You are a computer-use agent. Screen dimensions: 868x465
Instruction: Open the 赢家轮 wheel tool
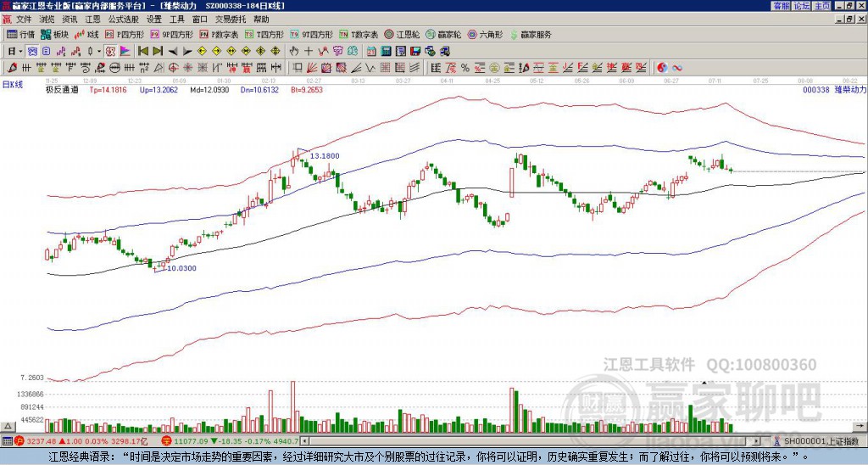coord(443,34)
